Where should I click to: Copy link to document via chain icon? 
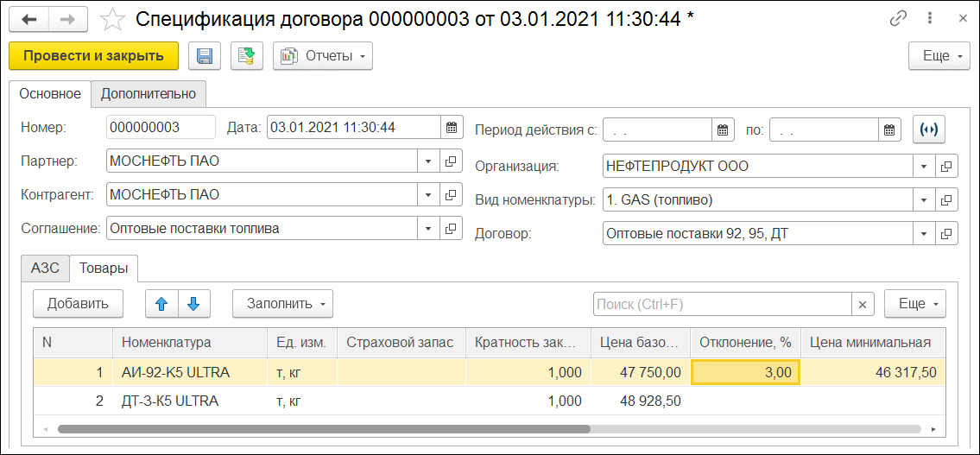click(899, 18)
